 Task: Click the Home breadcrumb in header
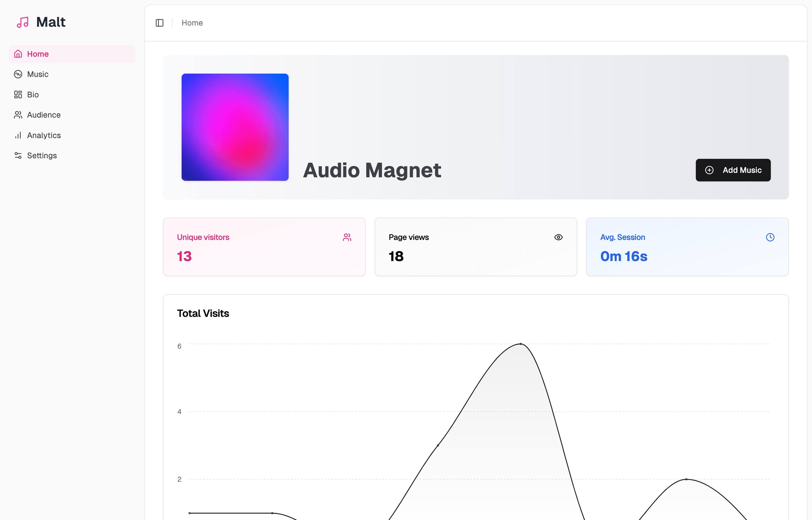(x=192, y=23)
